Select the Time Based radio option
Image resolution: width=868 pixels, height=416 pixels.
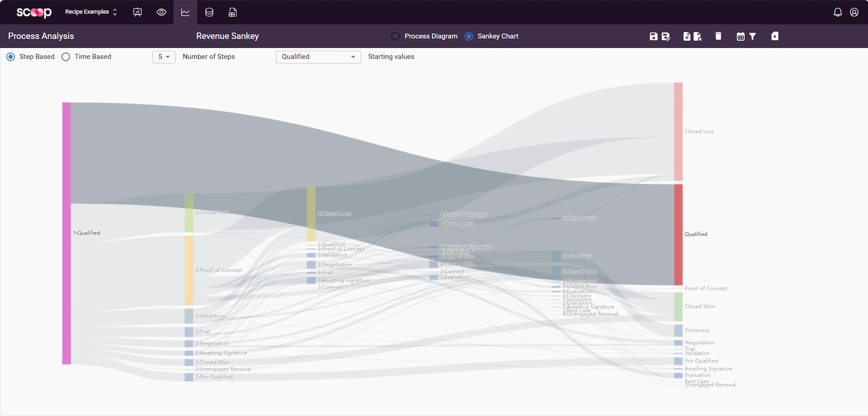coord(66,57)
